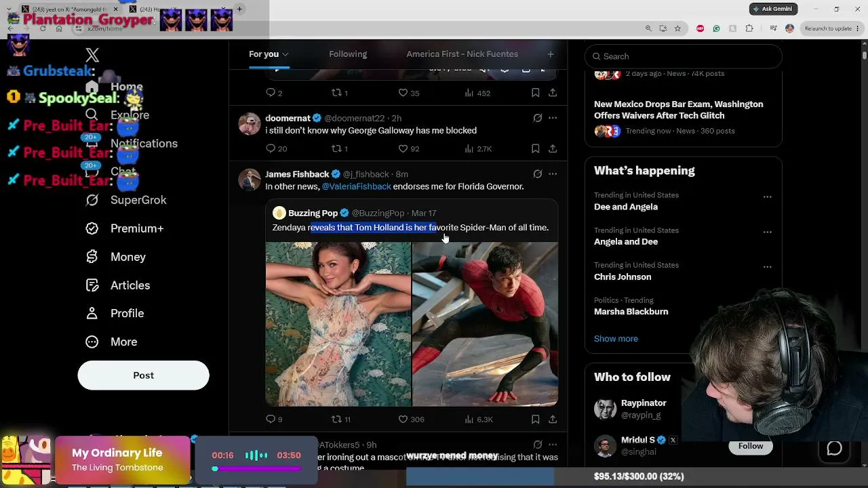Switch to the For you tab

click(269, 54)
